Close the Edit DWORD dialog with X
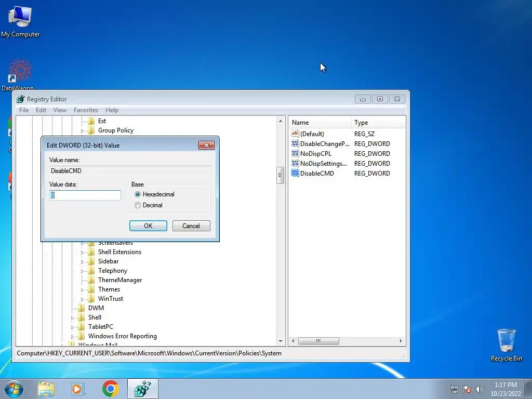The height and width of the screenshot is (399, 532). [x=206, y=145]
